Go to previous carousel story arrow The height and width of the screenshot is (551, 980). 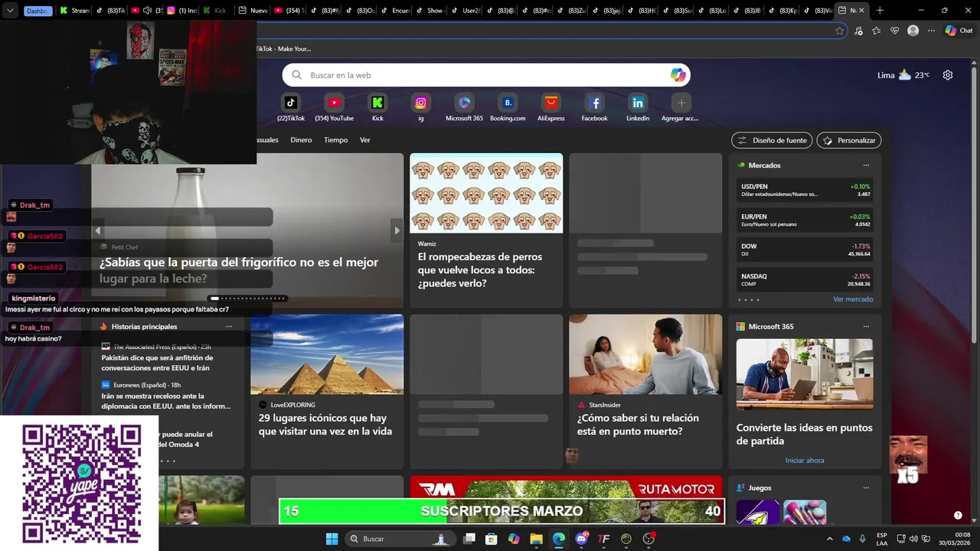click(x=97, y=230)
